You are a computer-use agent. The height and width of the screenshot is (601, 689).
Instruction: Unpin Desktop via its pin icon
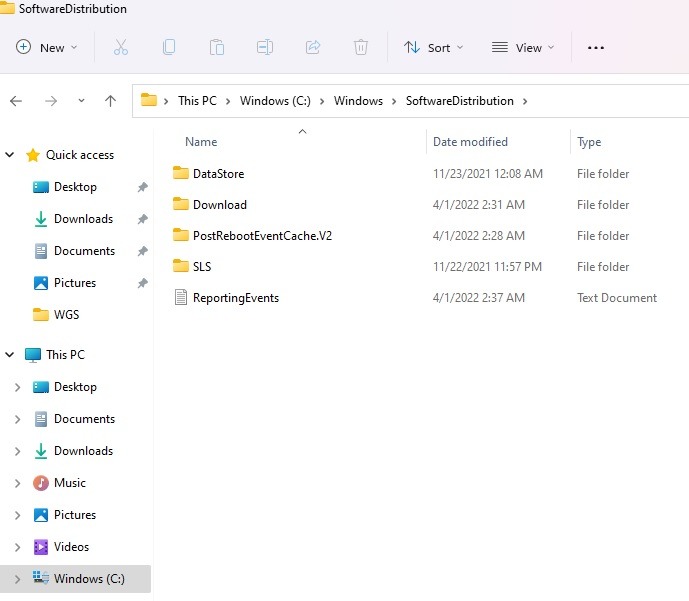pyautogui.click(x=142, y=187)
